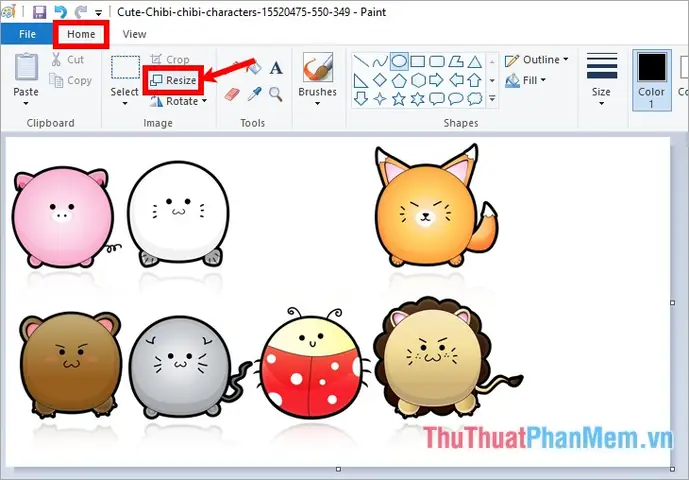Choose the Four-point star shape
The image size is (689, 480).
click(380, 99)
